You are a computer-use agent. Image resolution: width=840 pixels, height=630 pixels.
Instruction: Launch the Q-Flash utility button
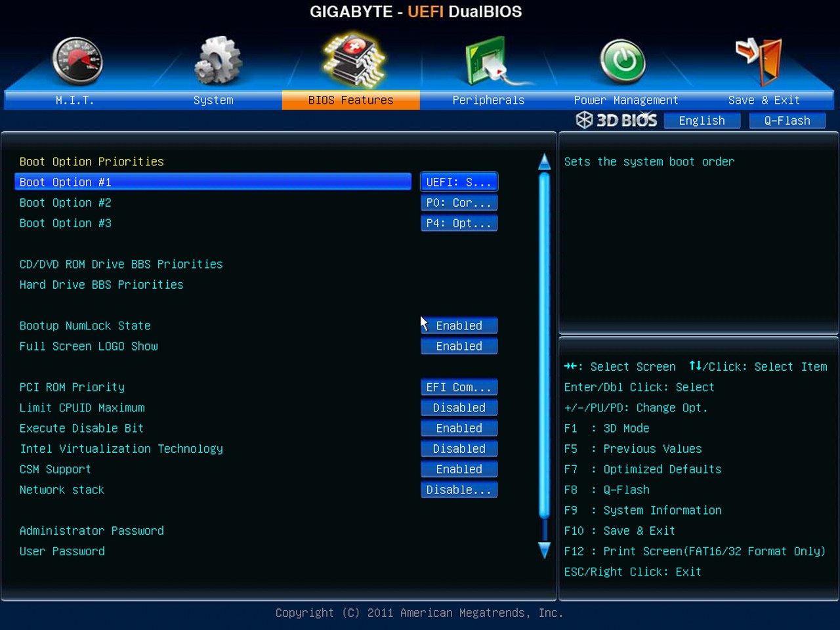[x=787, y=121]
